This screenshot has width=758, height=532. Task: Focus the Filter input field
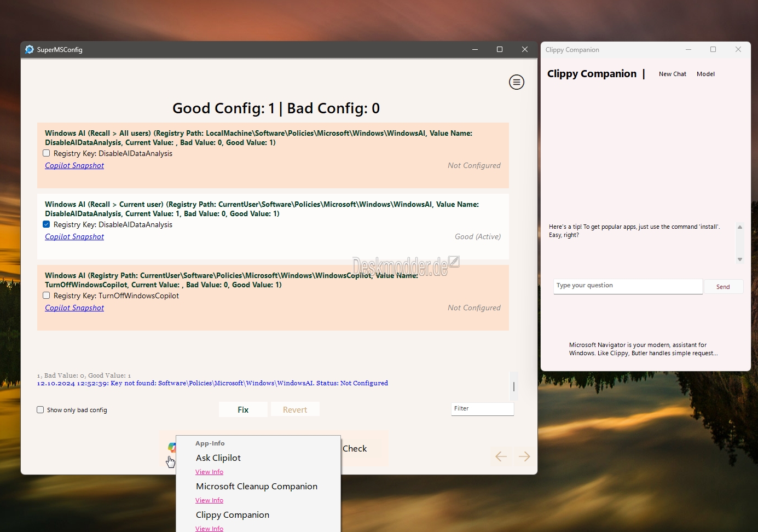(x=482, y=409)
